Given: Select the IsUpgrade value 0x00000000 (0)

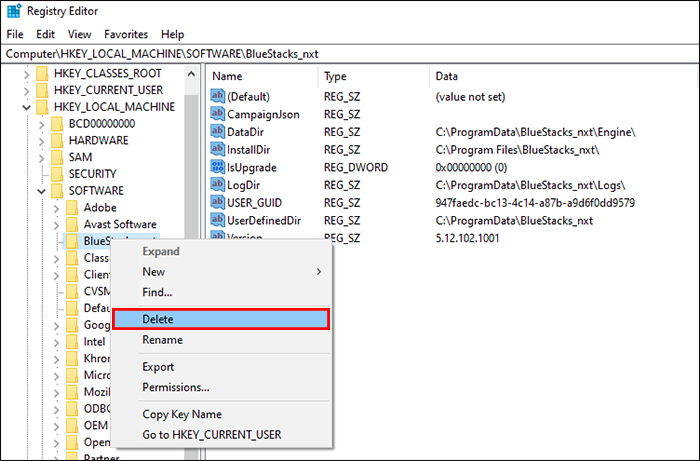Looking at the screenshot, I should pos(471,167).
